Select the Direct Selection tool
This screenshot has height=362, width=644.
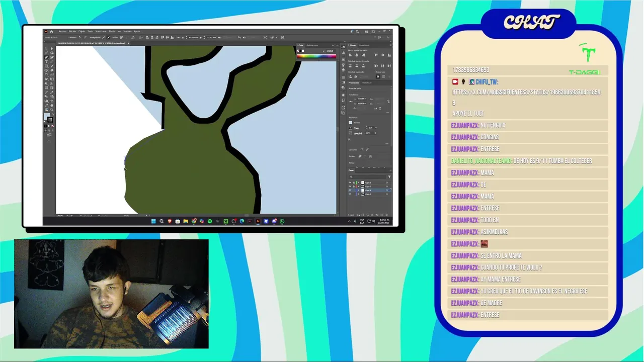[x=52, y=49]
